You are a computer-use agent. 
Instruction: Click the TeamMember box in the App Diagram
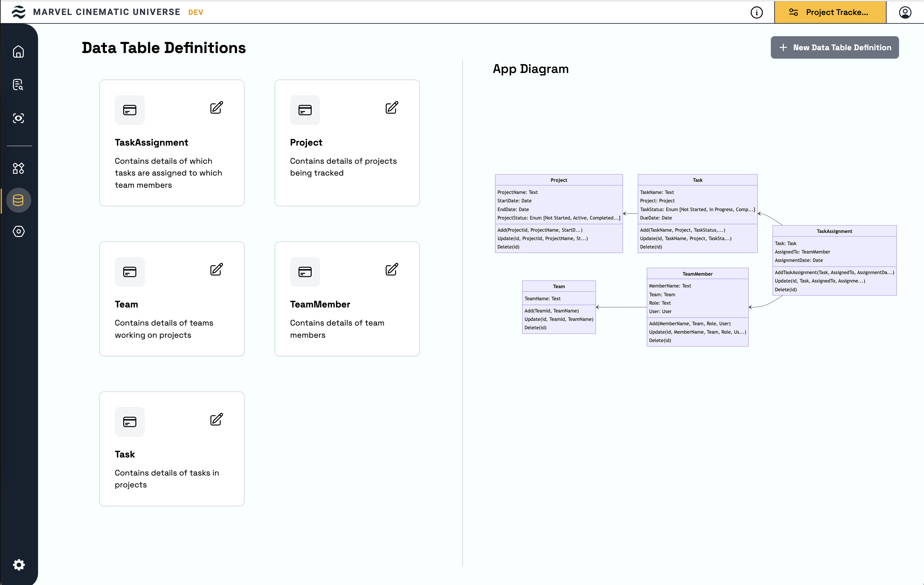pyautogui.click(x=697, y=274)
